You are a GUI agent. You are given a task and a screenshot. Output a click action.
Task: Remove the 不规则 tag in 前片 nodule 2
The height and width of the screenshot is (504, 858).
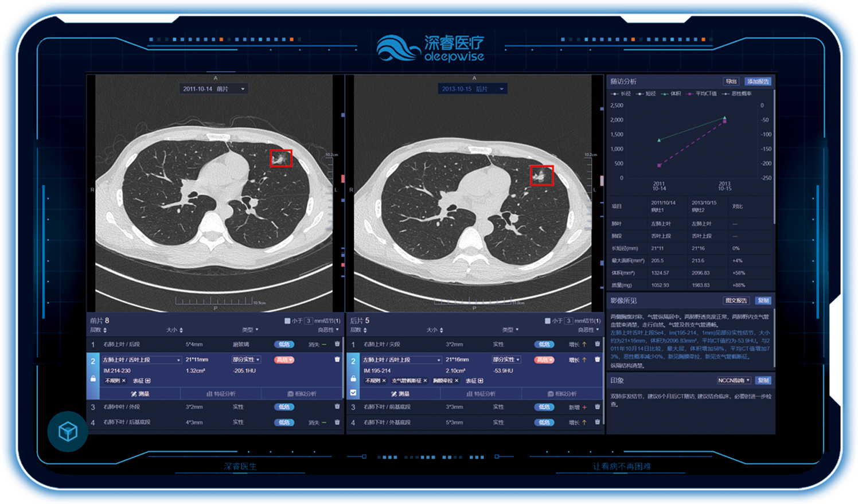(x=124, y=381)
